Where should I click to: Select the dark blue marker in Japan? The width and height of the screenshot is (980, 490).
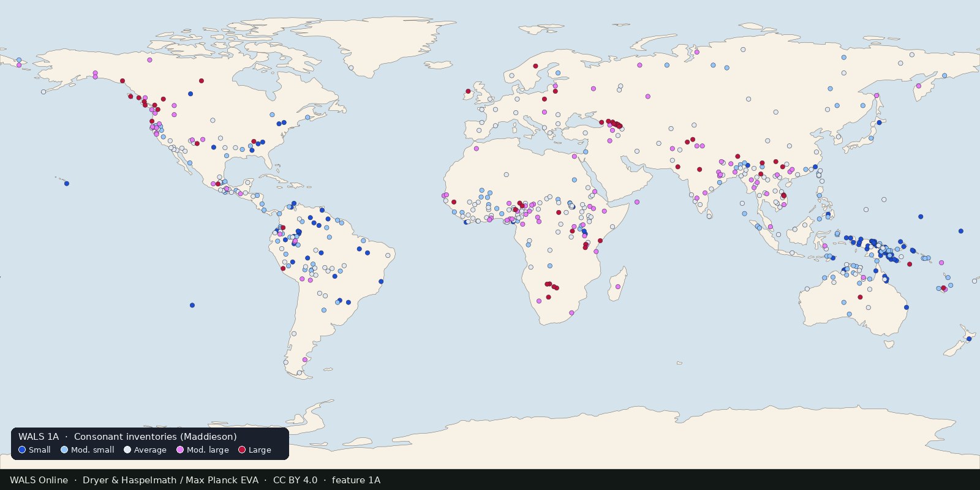[879, 123]
